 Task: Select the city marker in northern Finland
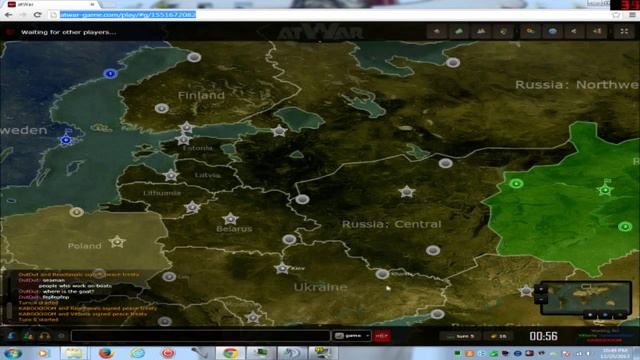click(194, 57)
